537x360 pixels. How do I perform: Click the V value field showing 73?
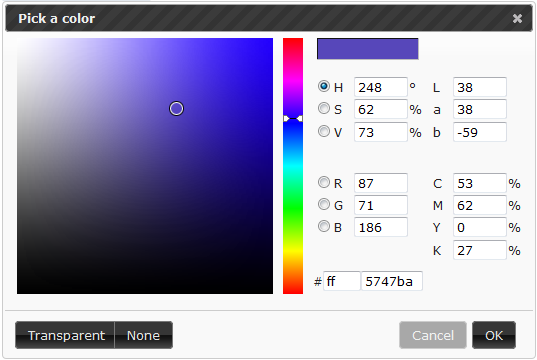click(x=380, y=132)
